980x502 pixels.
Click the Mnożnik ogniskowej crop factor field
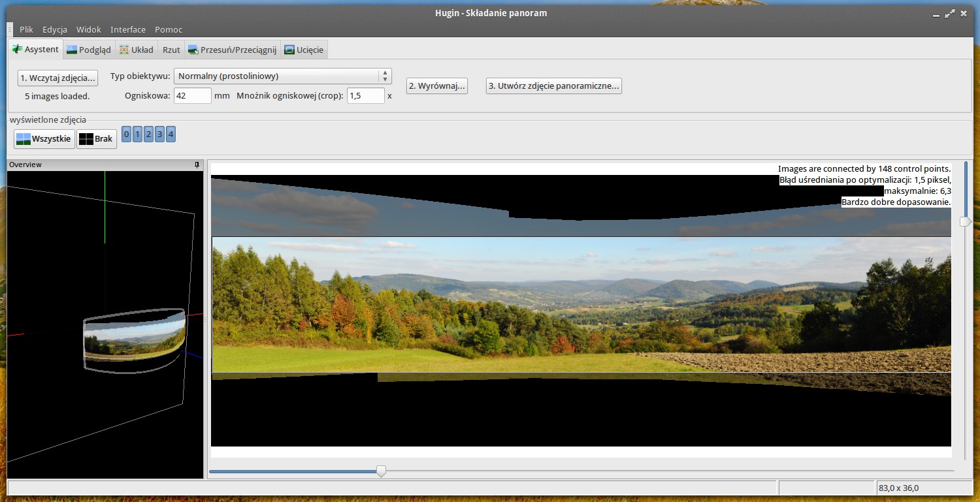pyautogui.click(x=366, y=95)
